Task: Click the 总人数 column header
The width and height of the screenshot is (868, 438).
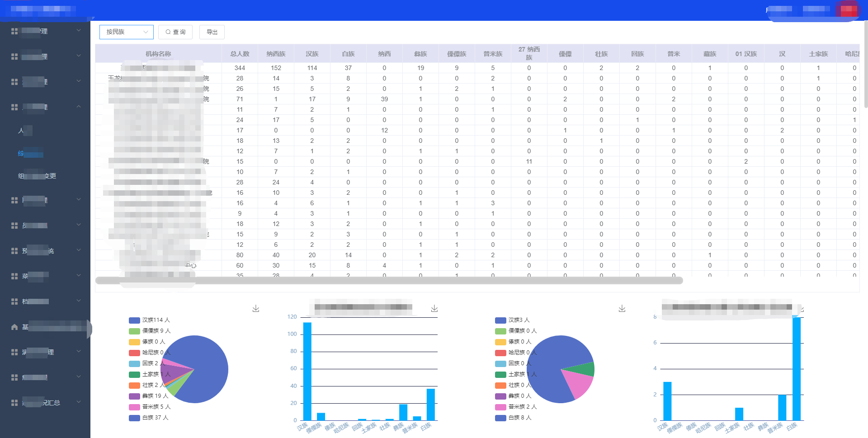Action: click(240, 54)
